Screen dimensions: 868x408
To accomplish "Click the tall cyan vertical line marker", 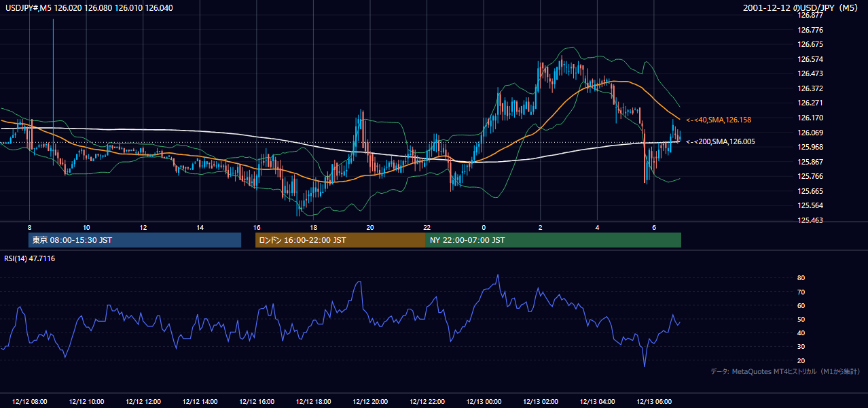I will pos(53,91).
